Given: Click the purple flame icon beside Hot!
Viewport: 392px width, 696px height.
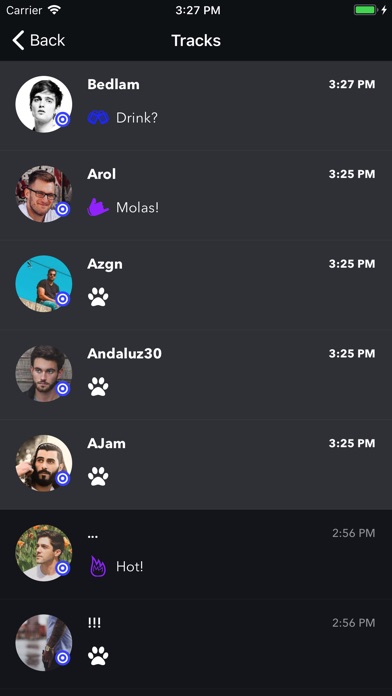Looking at the screenshot, I should click(x=98, y=566).
